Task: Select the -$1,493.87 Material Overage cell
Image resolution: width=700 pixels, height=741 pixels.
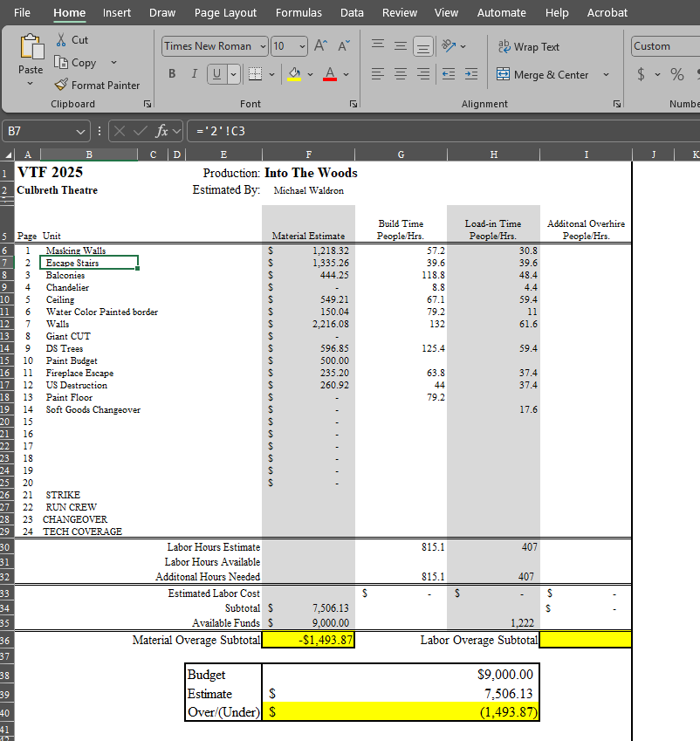Action: (x=308, y=640)
